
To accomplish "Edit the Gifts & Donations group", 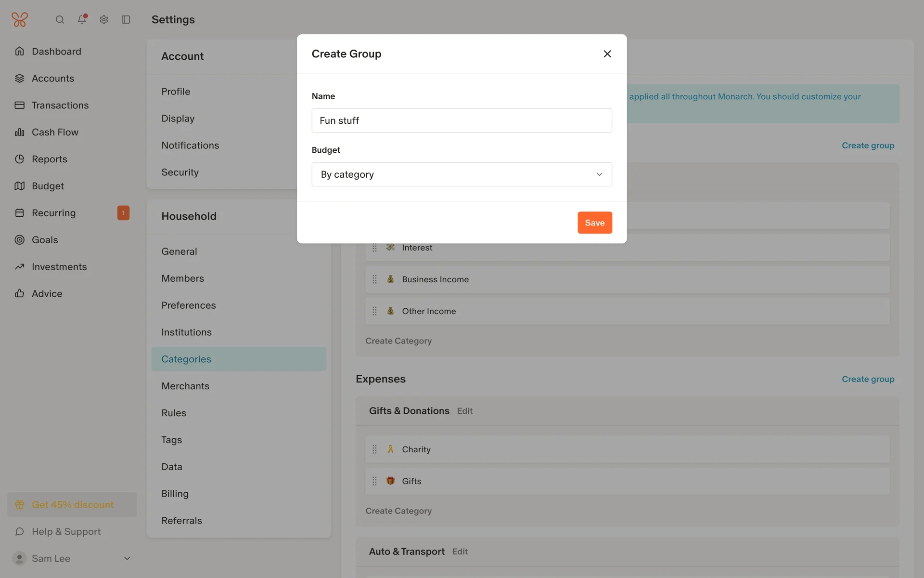I will [x=464, y=411].
